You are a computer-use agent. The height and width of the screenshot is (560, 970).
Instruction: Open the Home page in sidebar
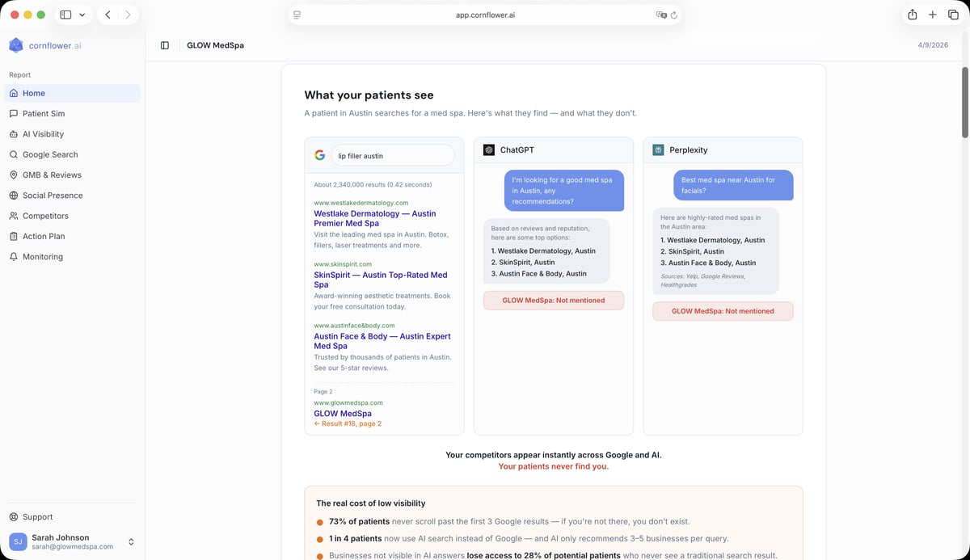pyautogui.click(x=73, y=93)
